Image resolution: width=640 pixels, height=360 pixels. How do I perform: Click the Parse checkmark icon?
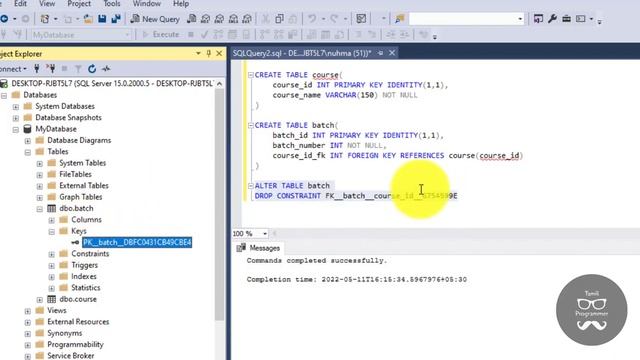(x=204, y=35)
